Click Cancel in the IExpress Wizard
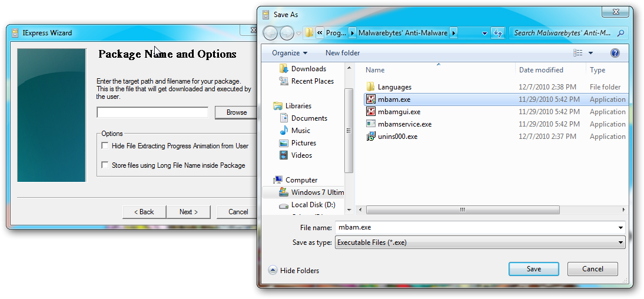This screenshot has height=299, width=644. click(x=238, y=212)
